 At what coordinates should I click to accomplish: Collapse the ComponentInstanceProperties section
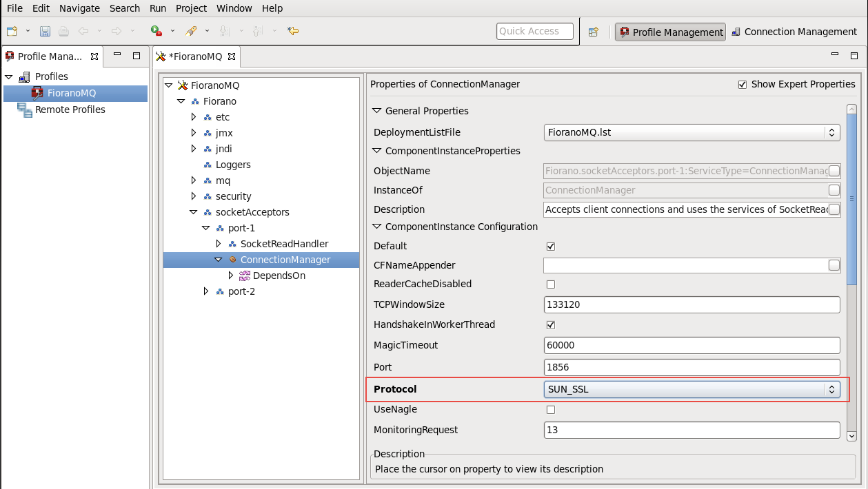tap(377, 151)
